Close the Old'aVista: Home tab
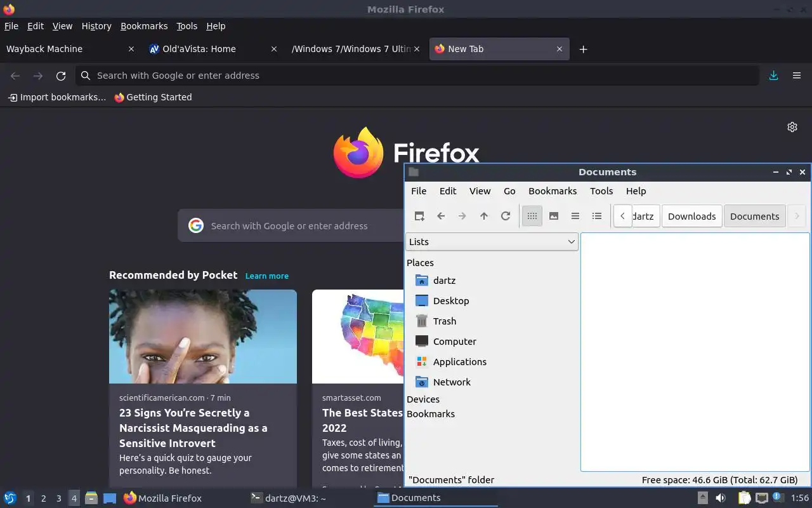The image size is (812, 508). 274,49
